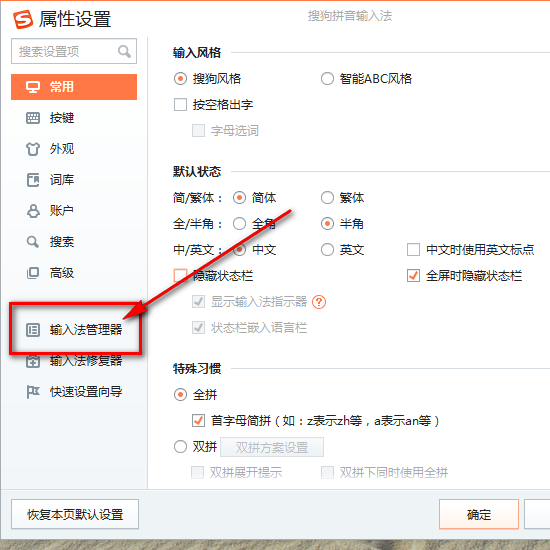Open the 常用 settings tab

(x=74, y=87)
